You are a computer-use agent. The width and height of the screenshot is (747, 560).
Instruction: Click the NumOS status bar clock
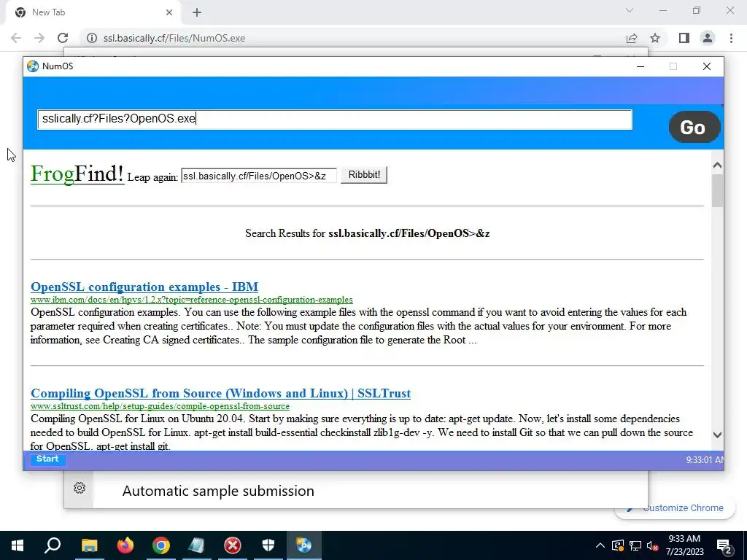tap(705, 460)
